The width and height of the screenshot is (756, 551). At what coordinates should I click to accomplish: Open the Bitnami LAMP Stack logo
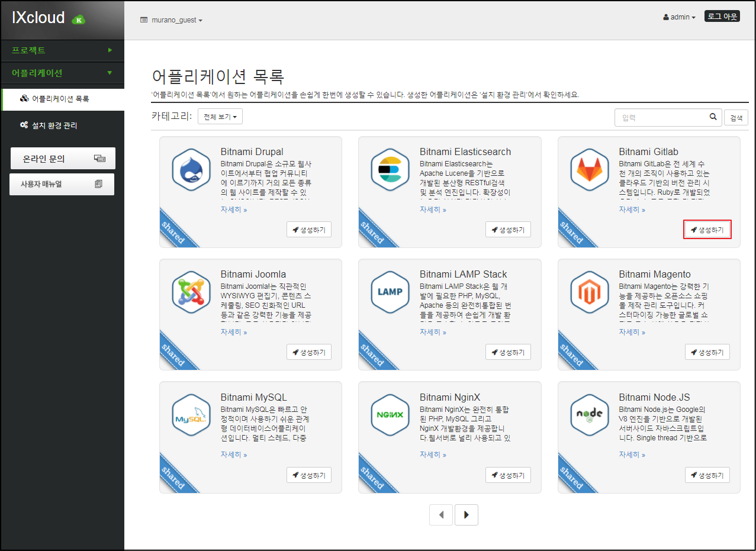(390, 292)
